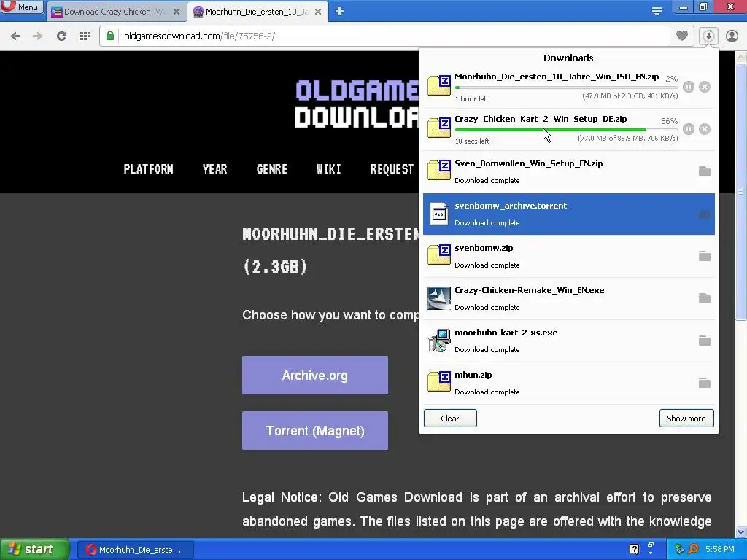Open the PLATFORM site menu

pos(148,169)
